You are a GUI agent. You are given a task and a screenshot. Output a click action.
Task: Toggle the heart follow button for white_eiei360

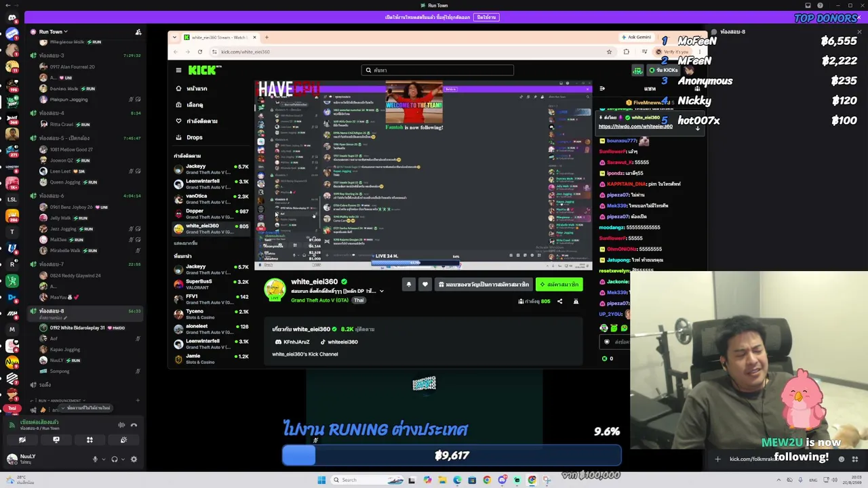pos(425,285)
